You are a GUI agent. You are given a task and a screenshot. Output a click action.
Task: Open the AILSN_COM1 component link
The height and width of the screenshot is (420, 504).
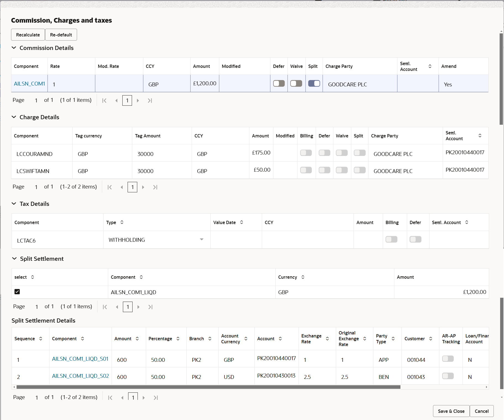pos(29,83)
